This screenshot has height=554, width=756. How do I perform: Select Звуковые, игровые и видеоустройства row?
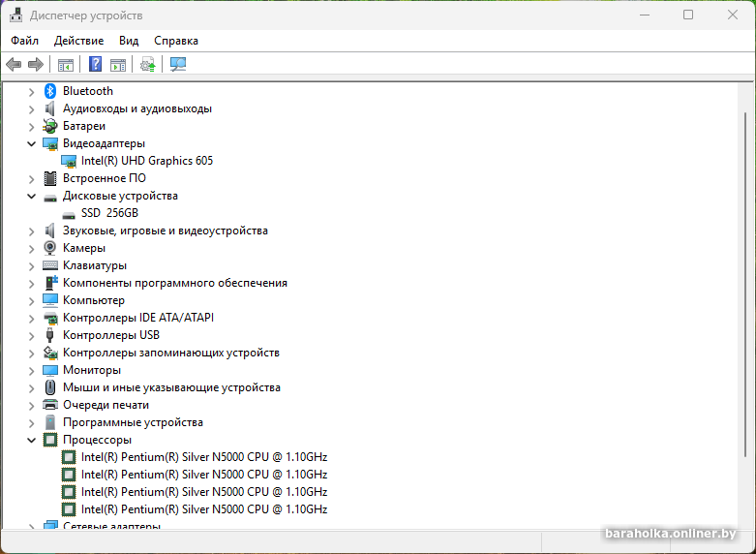pyautogui.click(x=166, y=231)
